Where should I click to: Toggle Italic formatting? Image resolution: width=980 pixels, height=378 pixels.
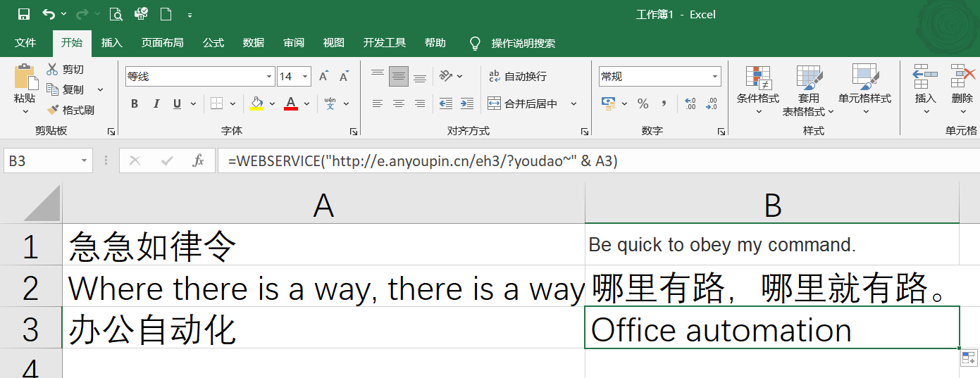[156, 103]
